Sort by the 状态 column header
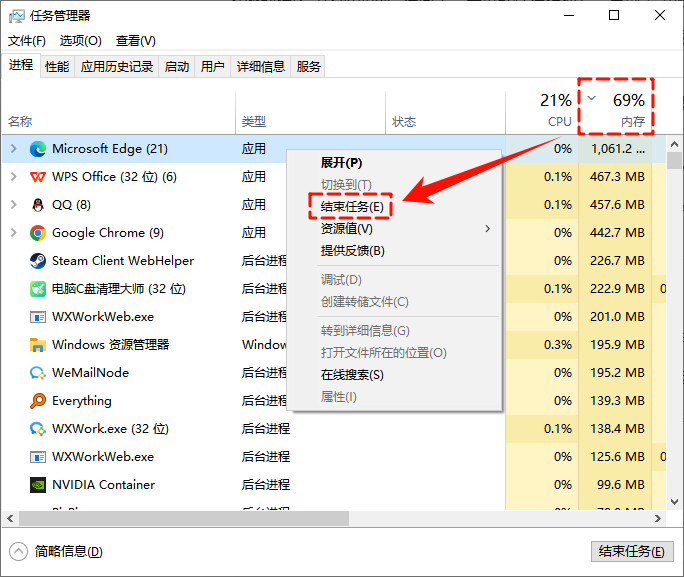The image size is (684, 577). (x=404, y=121)
